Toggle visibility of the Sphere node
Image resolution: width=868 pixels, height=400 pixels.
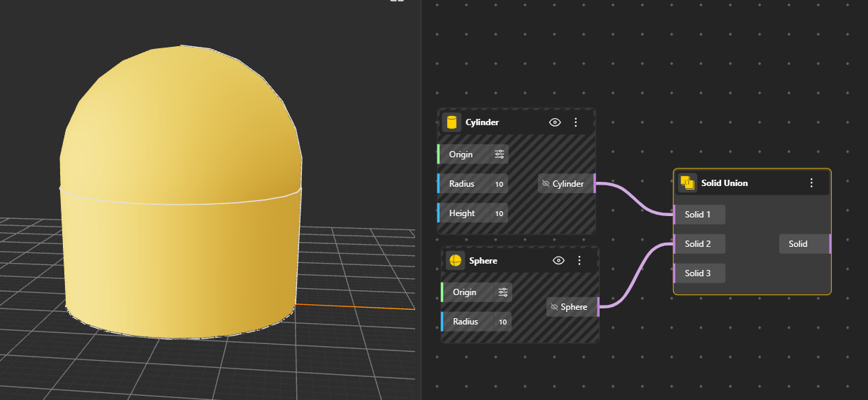[558, 261]
